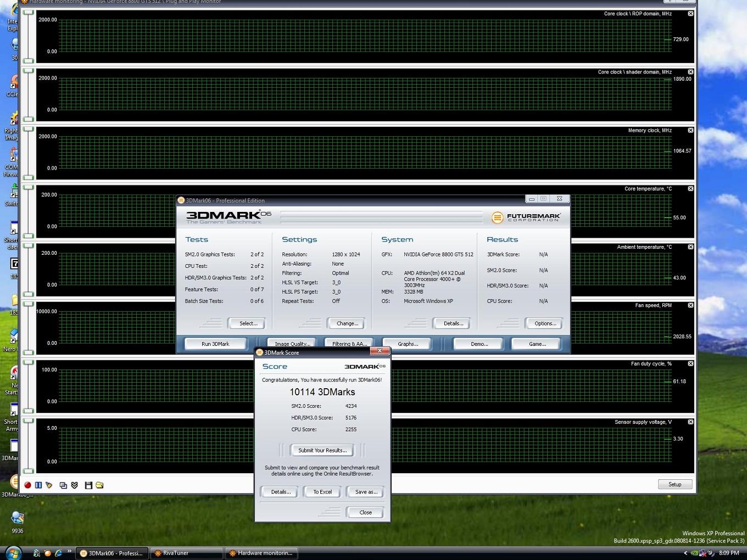Viewport: 747px width, 560px height.
Task: Launch Demo... in 3DMark06
Action: pos(479,344)
